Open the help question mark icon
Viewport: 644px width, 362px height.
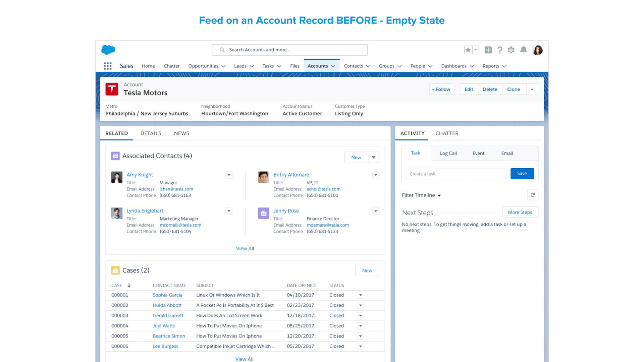pyautogui.click(x=500, y=50)
